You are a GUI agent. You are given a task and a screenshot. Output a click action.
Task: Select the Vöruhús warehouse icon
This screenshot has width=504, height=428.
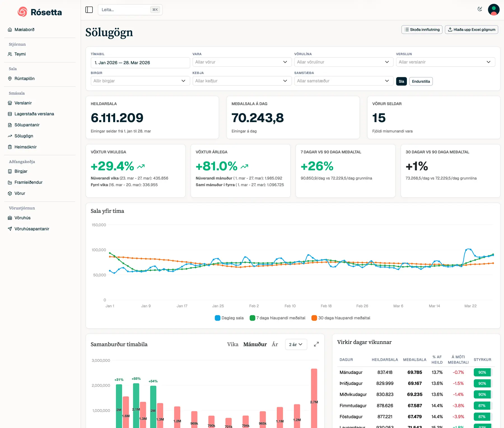tap(10, 218)
